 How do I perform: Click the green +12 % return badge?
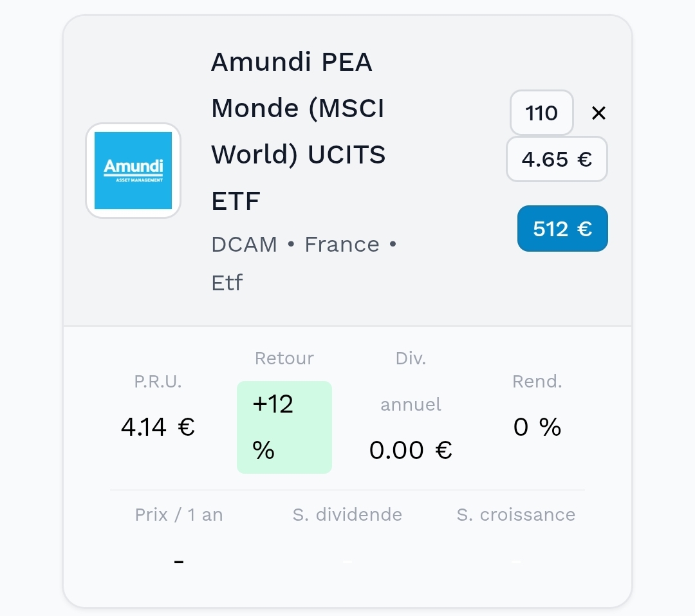(x=284, y=427)
